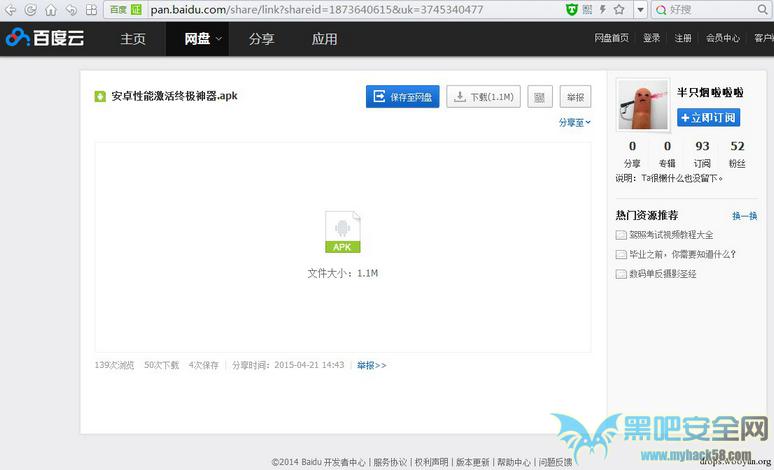Click the 50次下载 text
This screenshot has height=470, width=774.
161,365
